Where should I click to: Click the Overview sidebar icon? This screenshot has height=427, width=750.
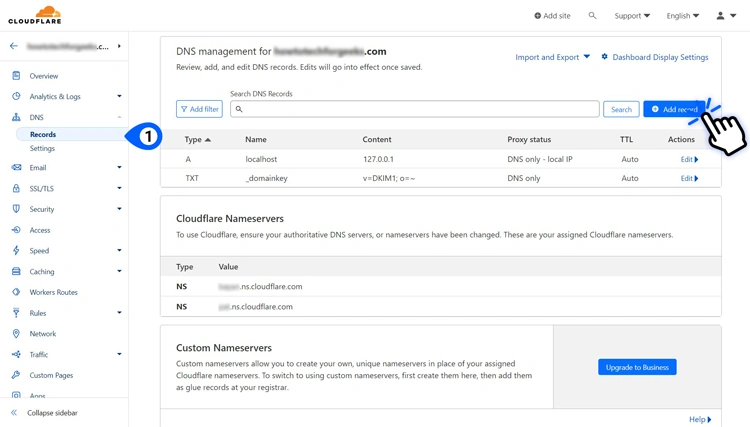click(x=16, y=76)
